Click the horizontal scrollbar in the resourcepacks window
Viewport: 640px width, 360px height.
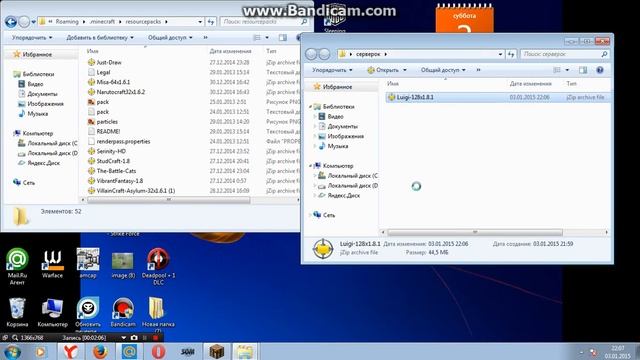[169, 200]
